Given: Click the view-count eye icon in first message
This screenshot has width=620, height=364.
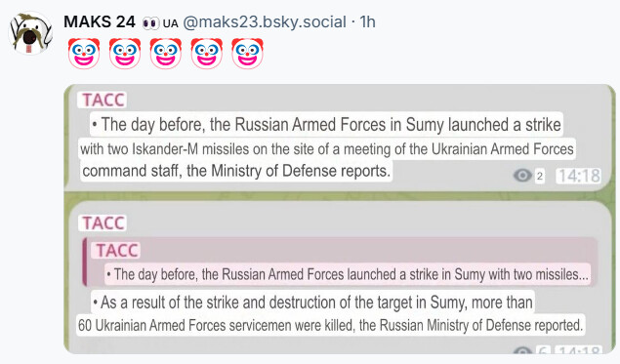Looking at the screenshot, I should click(522, 175).
